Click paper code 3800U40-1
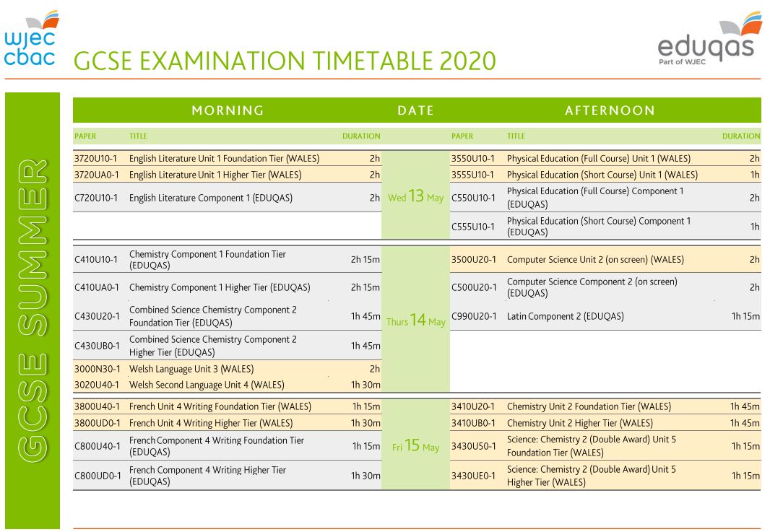This screenshot has height=532, width=770. click(96, 407)
